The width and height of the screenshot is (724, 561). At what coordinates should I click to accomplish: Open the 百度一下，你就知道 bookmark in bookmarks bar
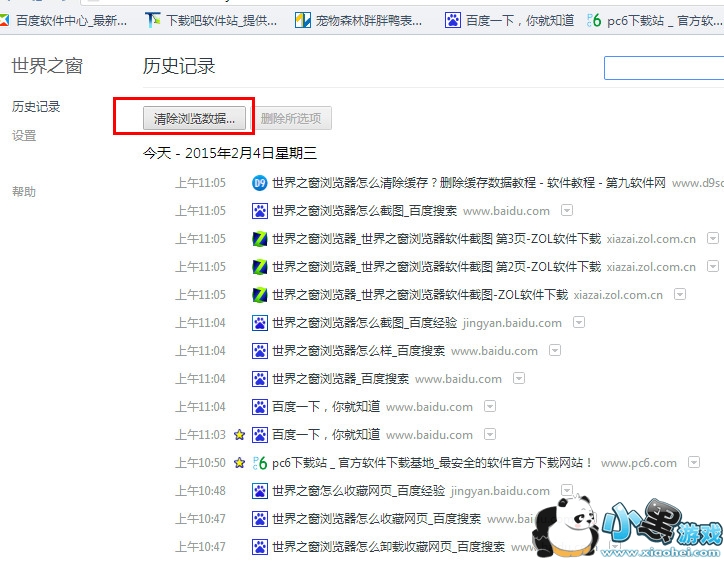click(x=509, y=20)
